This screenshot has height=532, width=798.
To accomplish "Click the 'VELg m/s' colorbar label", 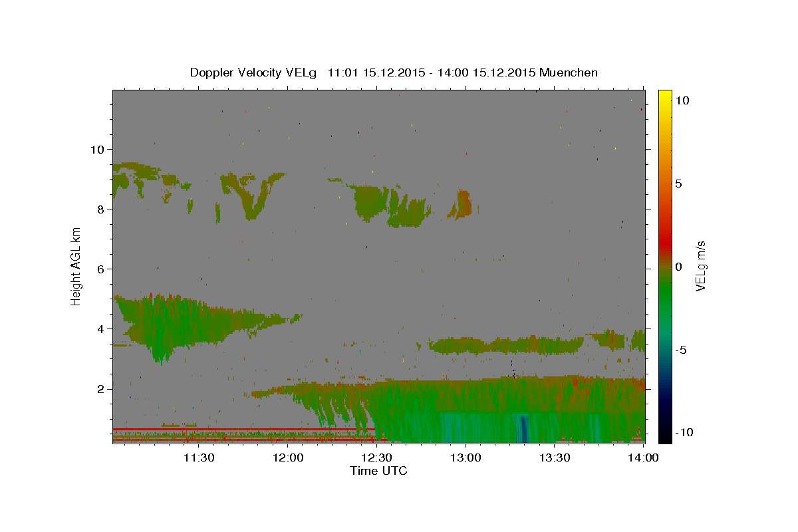I will coord(700,266).
